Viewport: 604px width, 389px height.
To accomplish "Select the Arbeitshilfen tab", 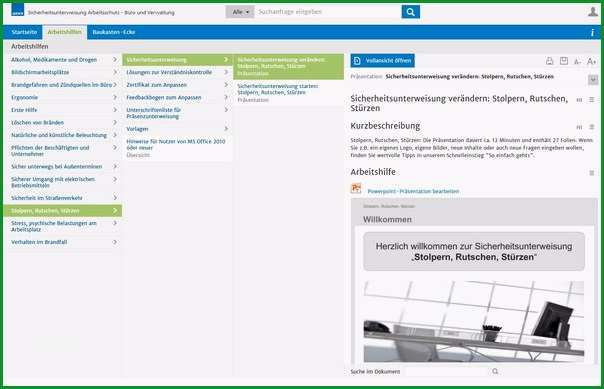I will click(65, 32).
